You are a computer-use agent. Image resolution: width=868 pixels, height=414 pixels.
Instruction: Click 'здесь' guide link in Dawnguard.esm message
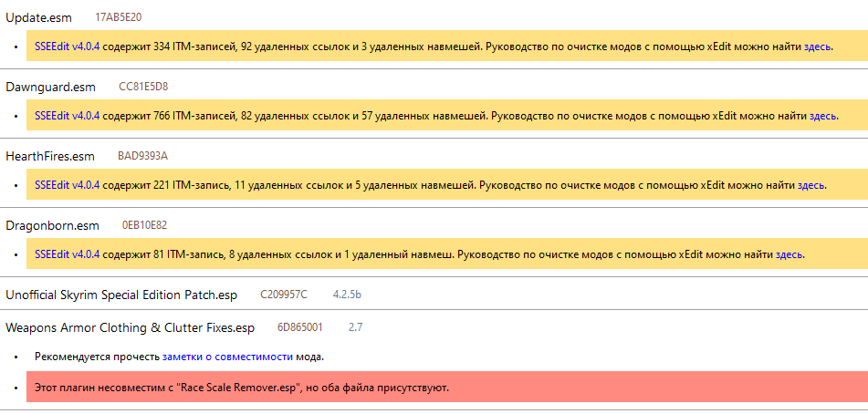[x=823, y=116]
